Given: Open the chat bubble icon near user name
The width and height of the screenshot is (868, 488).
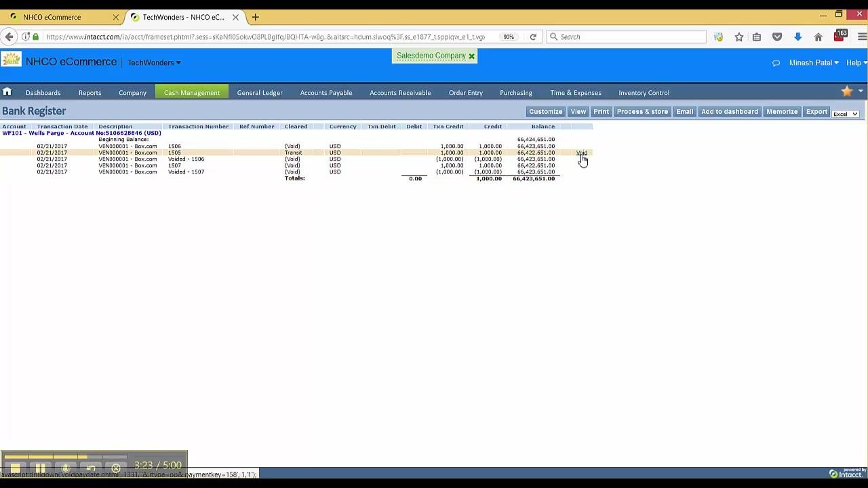Looking at the screenshot, I should pyautogui.click(x=776, y=63).
